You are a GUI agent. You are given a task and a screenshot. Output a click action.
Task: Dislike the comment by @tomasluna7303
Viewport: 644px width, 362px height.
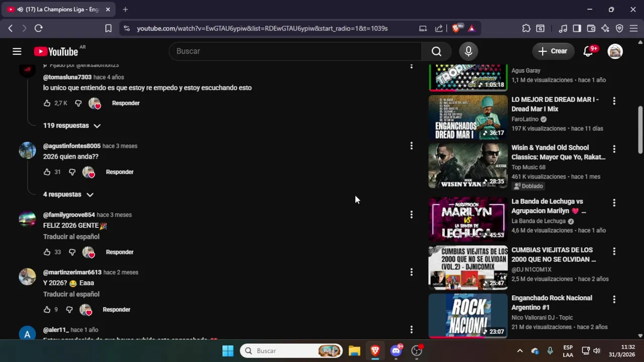click(x=78, y=103)
